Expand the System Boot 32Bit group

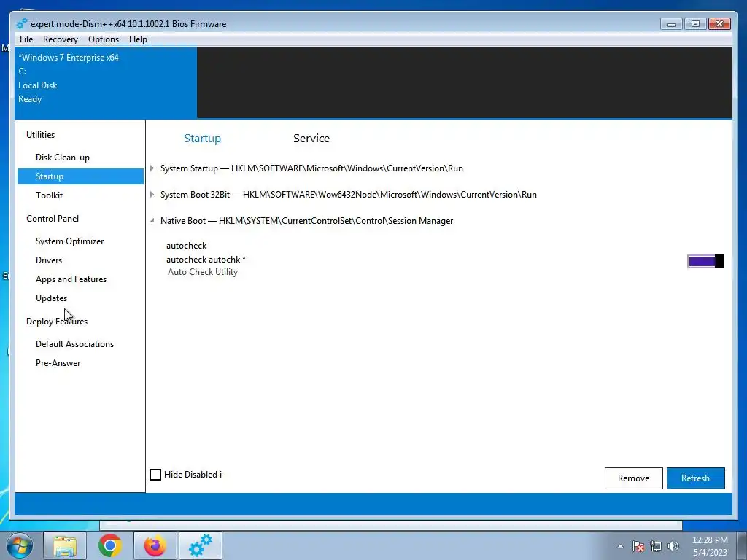tap(152, 194)
